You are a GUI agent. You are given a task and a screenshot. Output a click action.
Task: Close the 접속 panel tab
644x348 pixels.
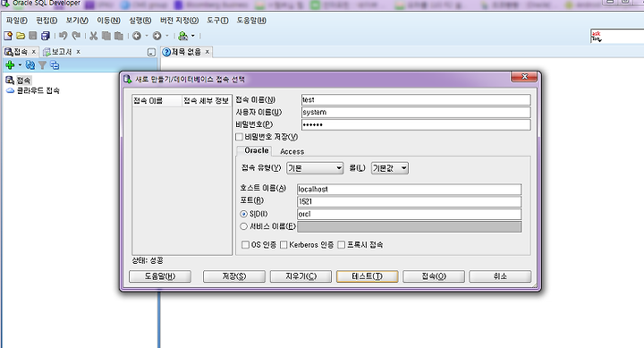point(34,52)
